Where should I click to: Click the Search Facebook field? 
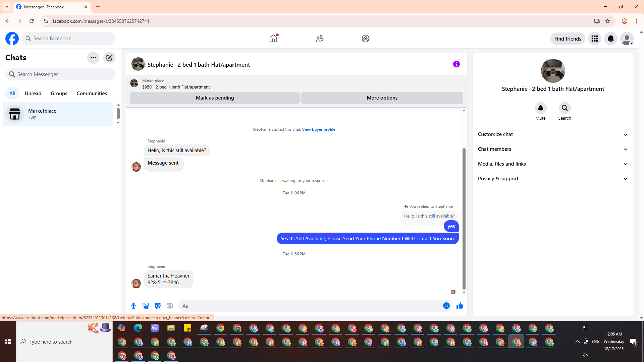(68, 39)
